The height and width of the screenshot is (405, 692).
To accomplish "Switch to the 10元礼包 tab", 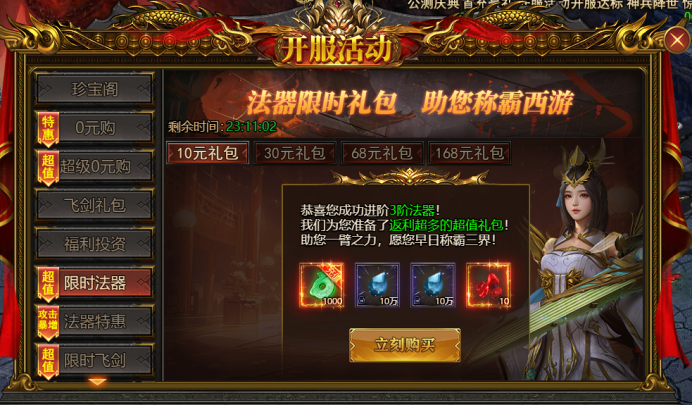I will coord(207,153).
